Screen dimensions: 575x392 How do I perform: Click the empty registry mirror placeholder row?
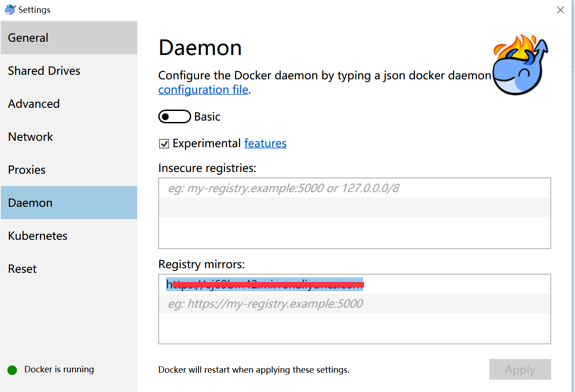click(354, 304)
